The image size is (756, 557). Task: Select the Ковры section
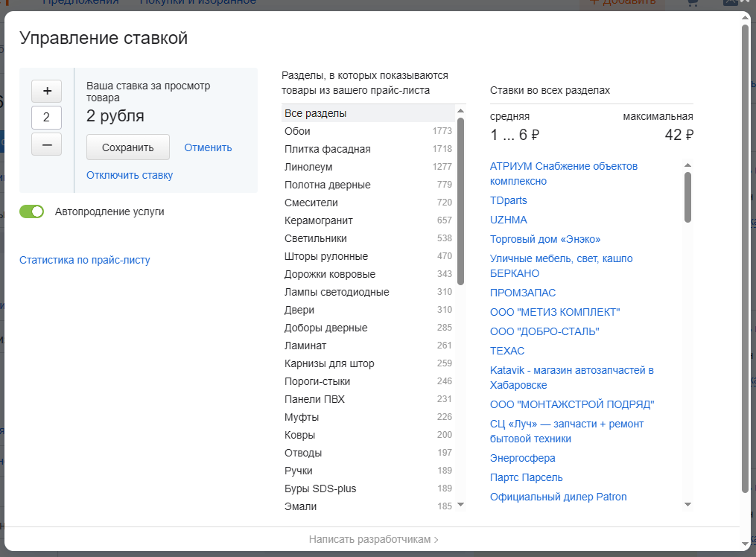tap(368, 434)
